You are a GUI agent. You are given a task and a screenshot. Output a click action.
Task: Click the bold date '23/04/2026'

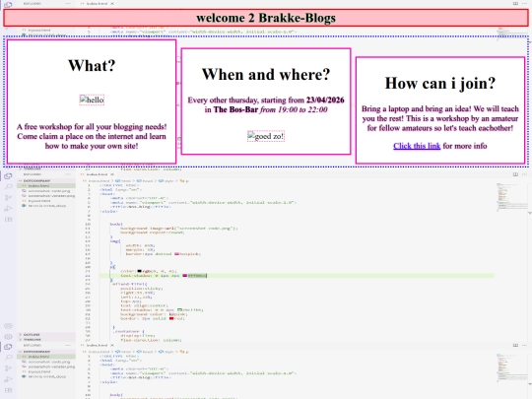pos(325,100)
